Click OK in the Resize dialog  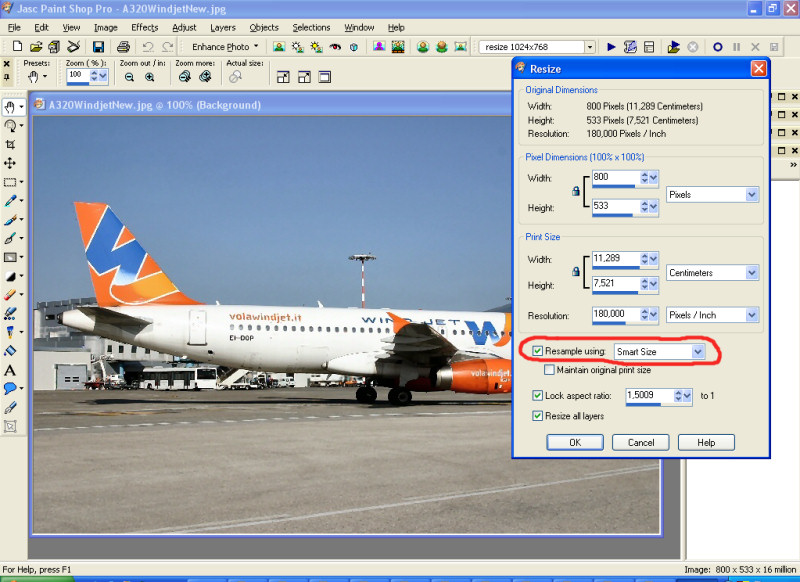[575, 442]
